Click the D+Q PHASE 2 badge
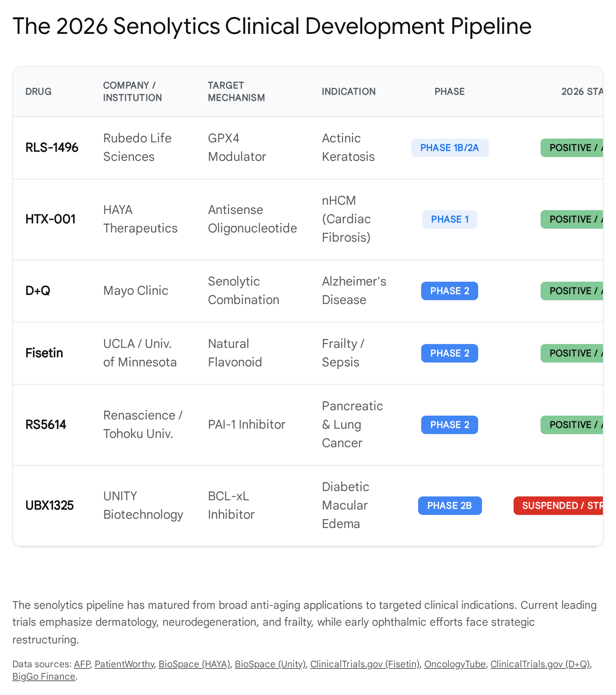616x695 pixels. pyautogui.click(x=450, y=291)
